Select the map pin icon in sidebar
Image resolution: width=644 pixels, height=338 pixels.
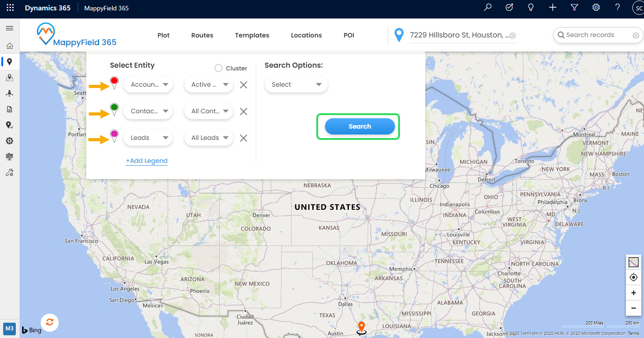9,62
